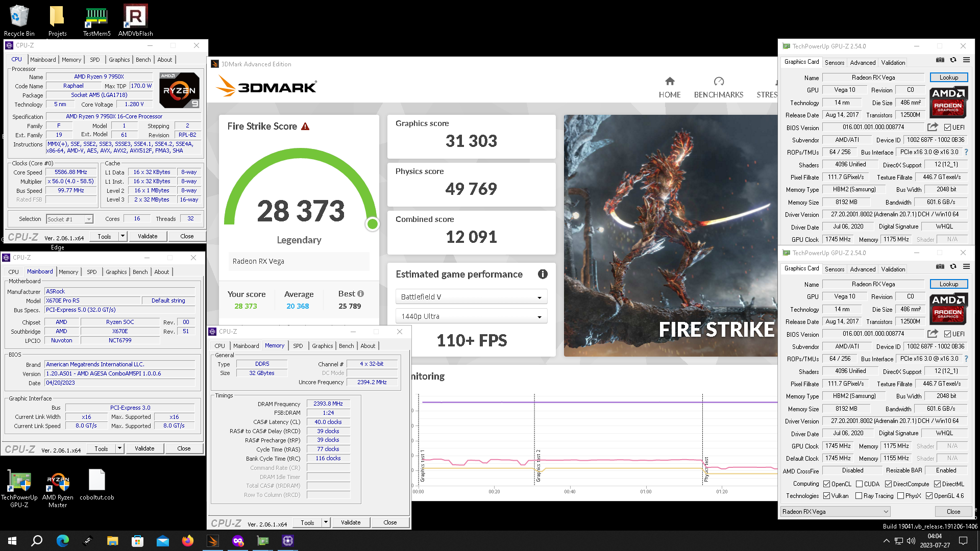Open the Windows Start menu
The height and width of the screenshot is (551, 980).
coord(12,541)
